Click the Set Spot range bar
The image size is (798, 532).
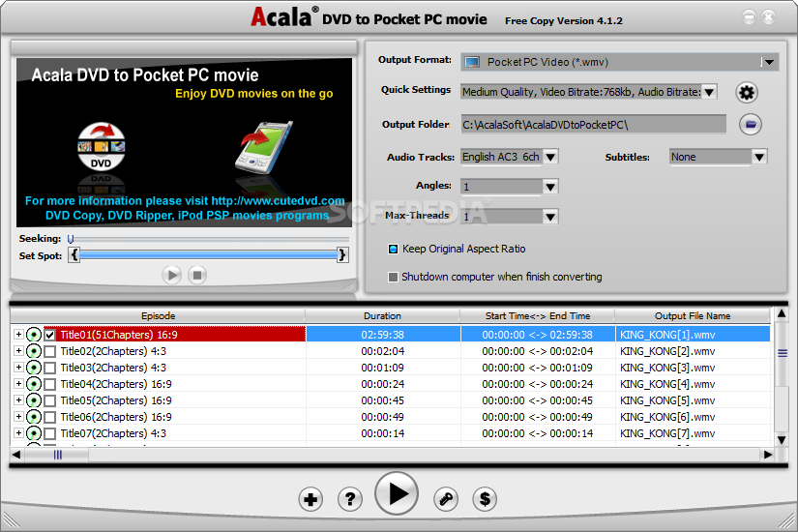coord(208,254)
